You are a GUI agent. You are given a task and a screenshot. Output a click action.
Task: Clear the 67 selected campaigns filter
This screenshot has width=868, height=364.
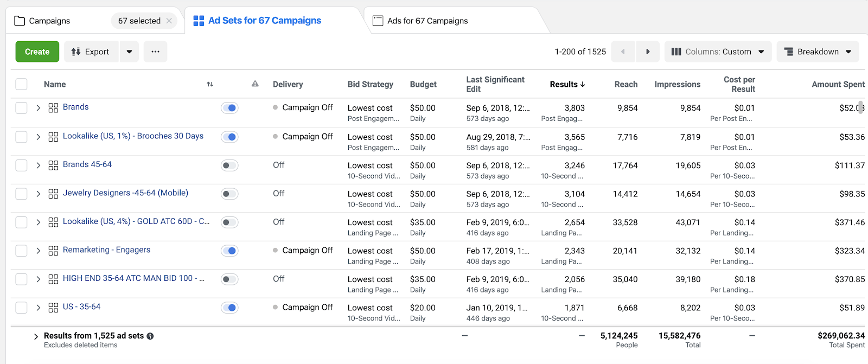(x=169, y=21)
